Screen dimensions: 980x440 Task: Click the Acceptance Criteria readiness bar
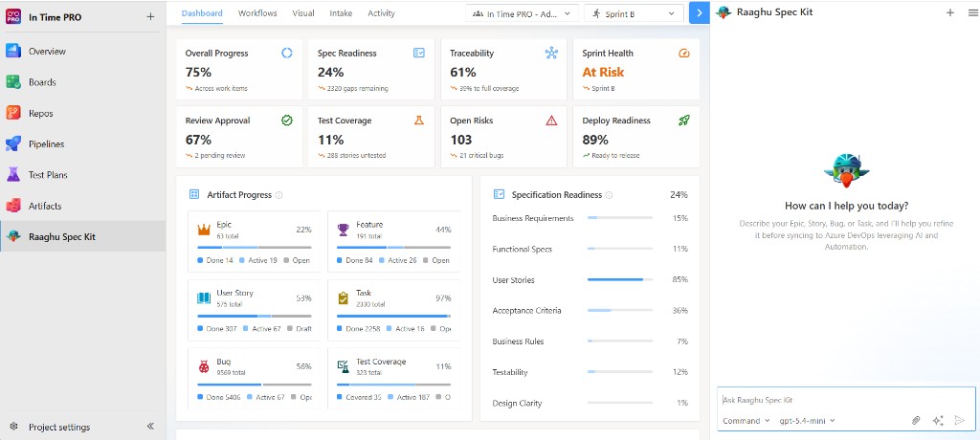[x=620, y=310]
